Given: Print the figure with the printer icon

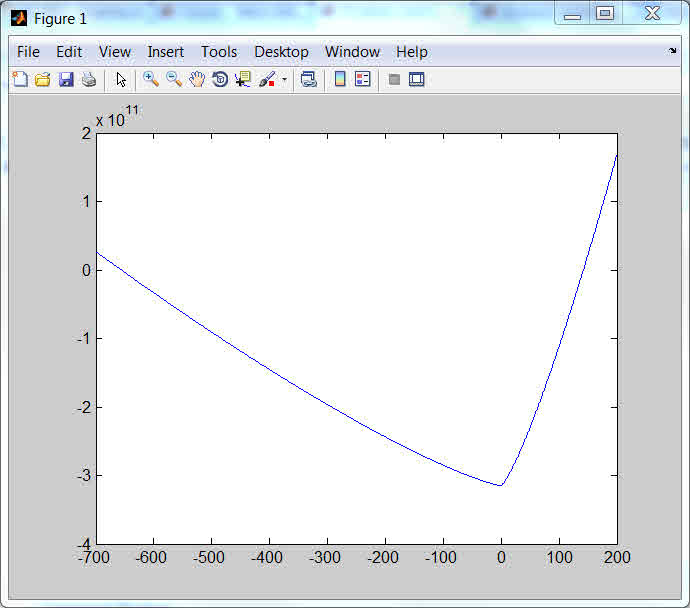Looking at the screenshot, I should 89,79.
